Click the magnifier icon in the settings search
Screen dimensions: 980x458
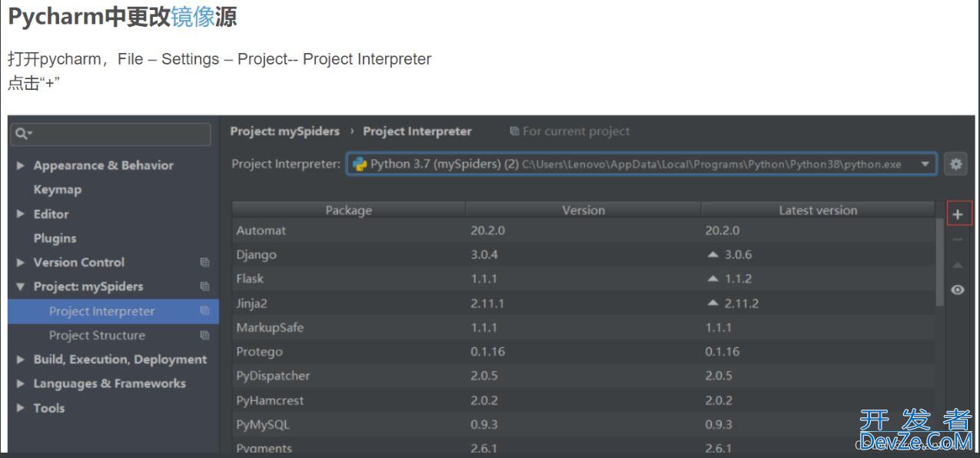(24, 134)
